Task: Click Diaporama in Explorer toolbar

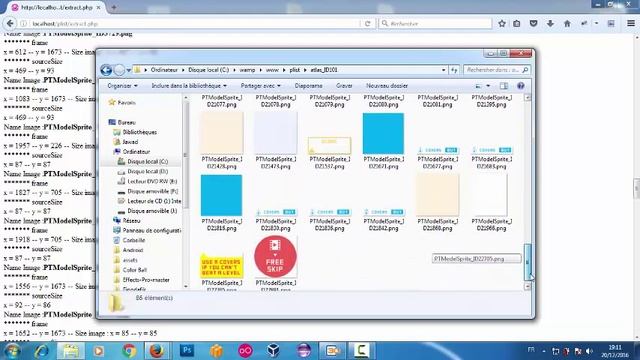Action: (308, 86)
